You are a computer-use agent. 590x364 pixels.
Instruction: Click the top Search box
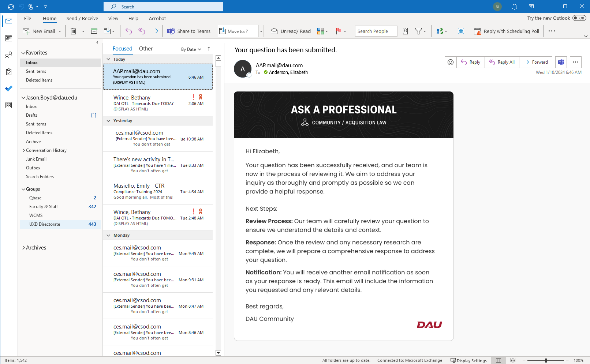tap(163, 7)
